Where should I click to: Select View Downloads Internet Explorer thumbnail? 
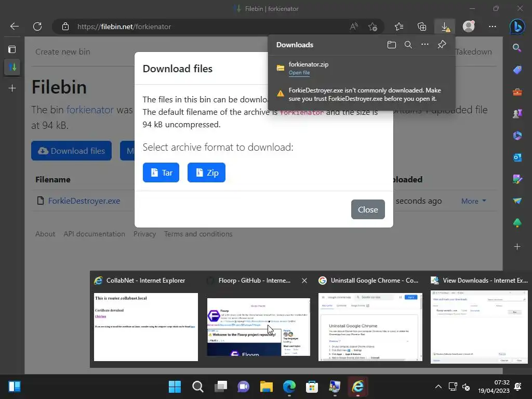pyautogui.click(x=479, y=327)
